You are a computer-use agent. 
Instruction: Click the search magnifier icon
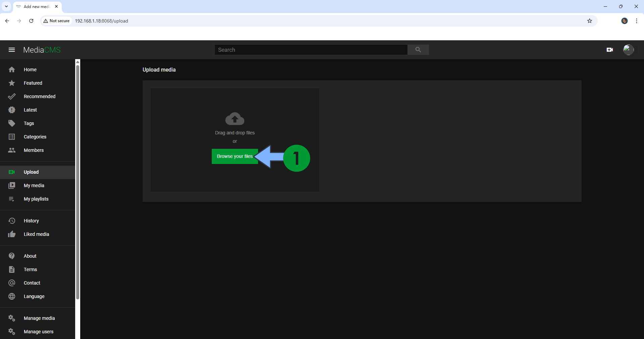418,49
